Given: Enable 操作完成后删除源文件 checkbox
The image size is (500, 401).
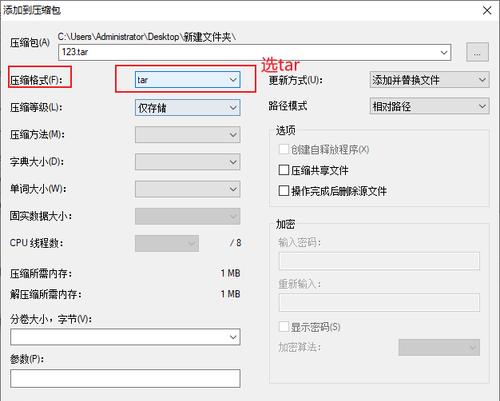Looking at the screenshot, I should (x=284, y=191).
